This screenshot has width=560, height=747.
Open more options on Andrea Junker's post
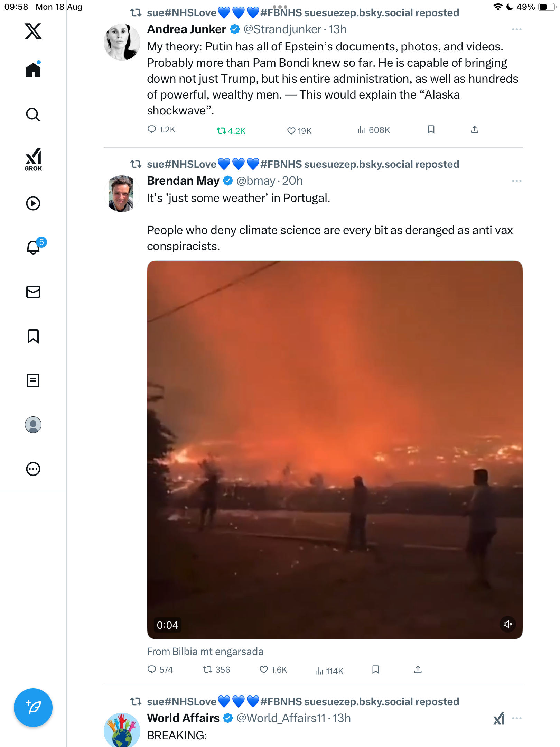pyautogui.click(x=517, y=29)
